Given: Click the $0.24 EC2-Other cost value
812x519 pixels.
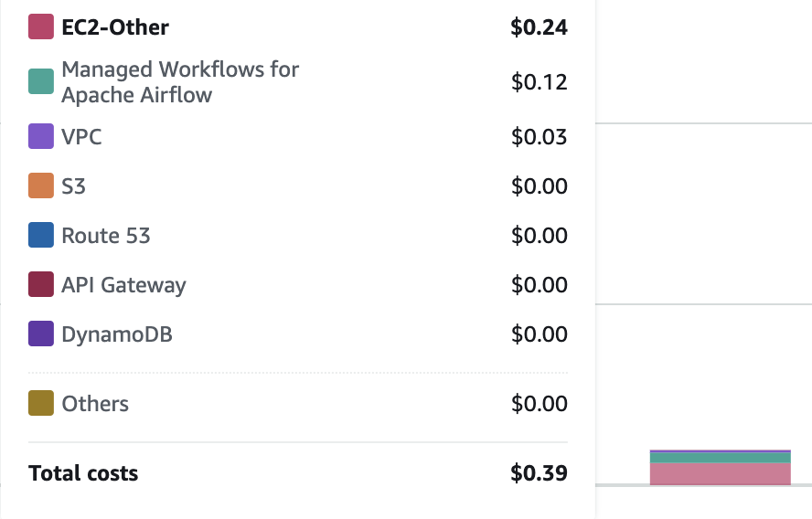Looking at the screenshot, I should coord(539,27).
